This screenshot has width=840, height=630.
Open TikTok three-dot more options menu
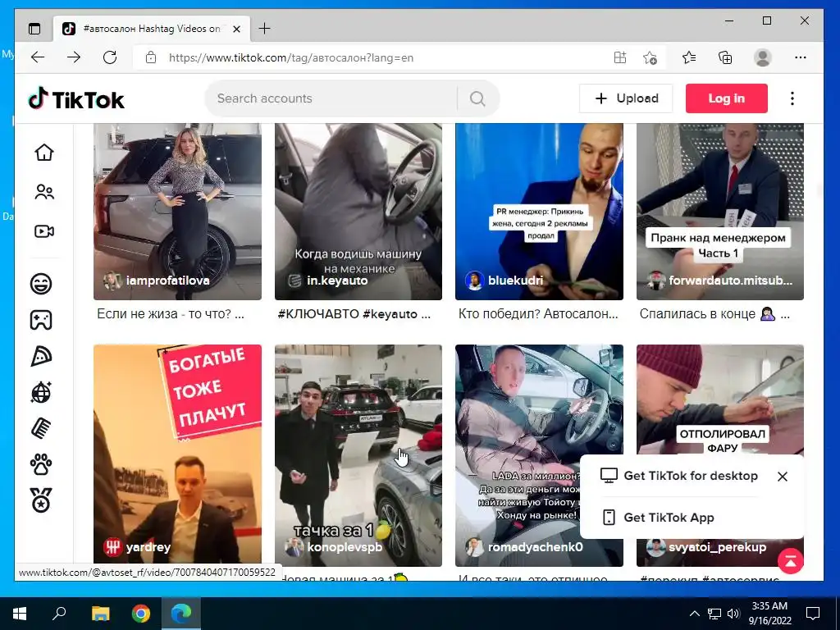[x=792, y=98]
